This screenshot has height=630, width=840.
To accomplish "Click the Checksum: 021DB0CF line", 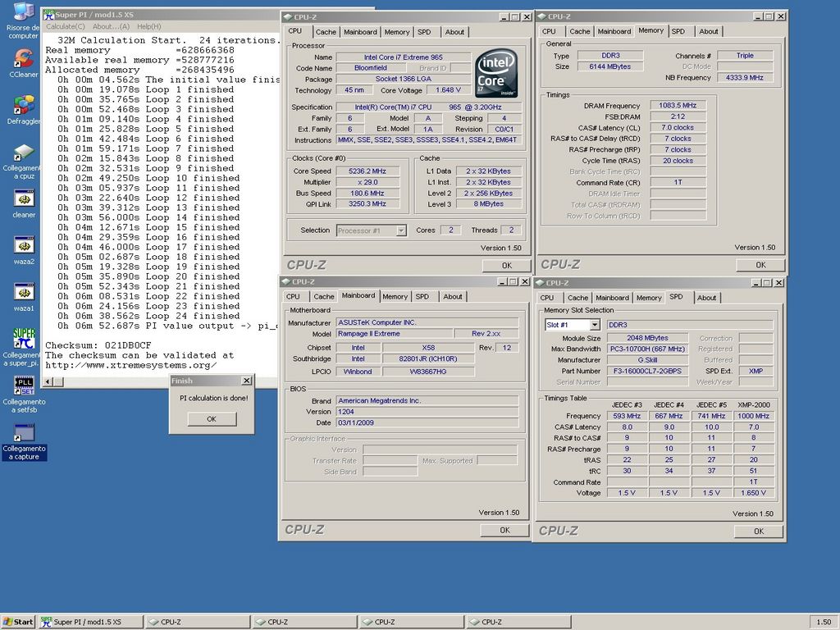I will click(x=98, y=345).
